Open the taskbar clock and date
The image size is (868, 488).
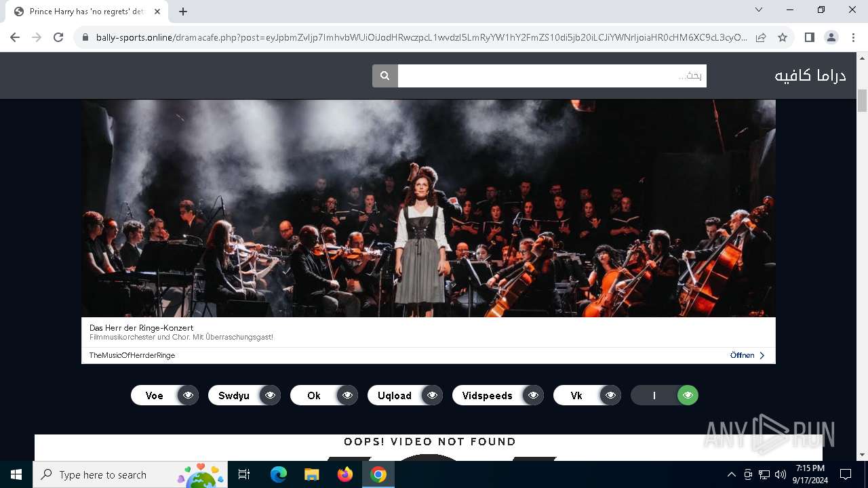[810, 474]
